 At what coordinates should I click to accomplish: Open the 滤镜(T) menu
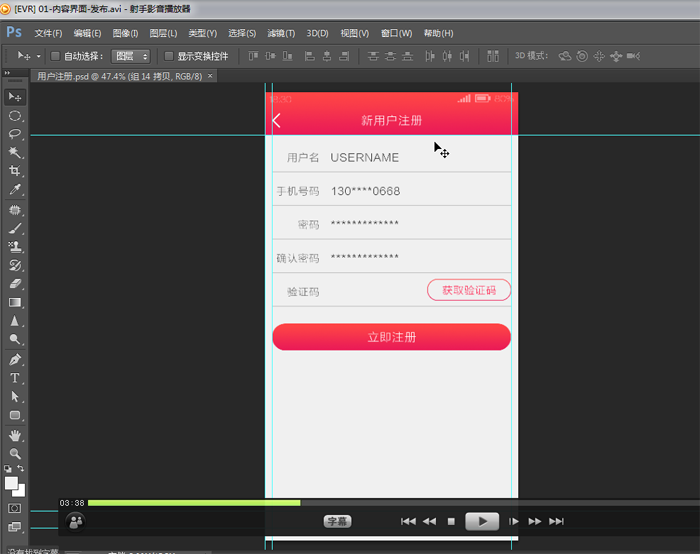(x=281, y=33)
